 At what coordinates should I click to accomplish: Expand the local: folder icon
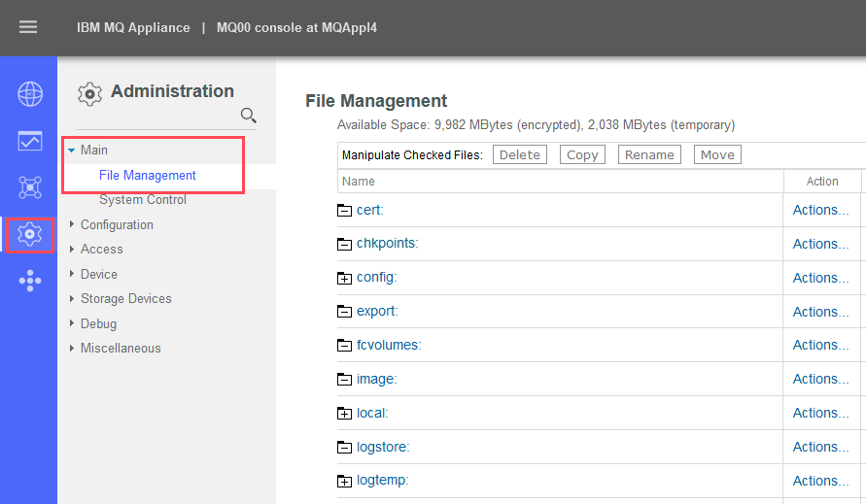(344, 414)
